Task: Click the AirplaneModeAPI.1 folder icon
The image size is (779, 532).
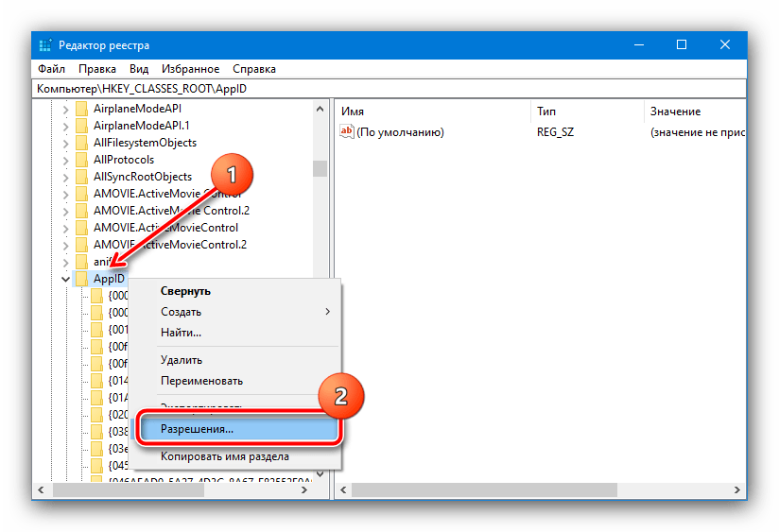Action: pyautogui.click(x=82, y=126)
